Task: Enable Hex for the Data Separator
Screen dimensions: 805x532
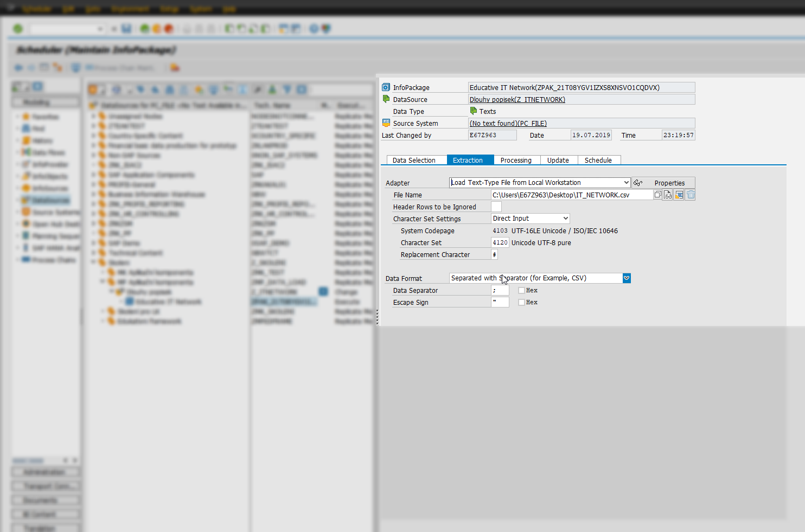Action: tap(521, 290)
